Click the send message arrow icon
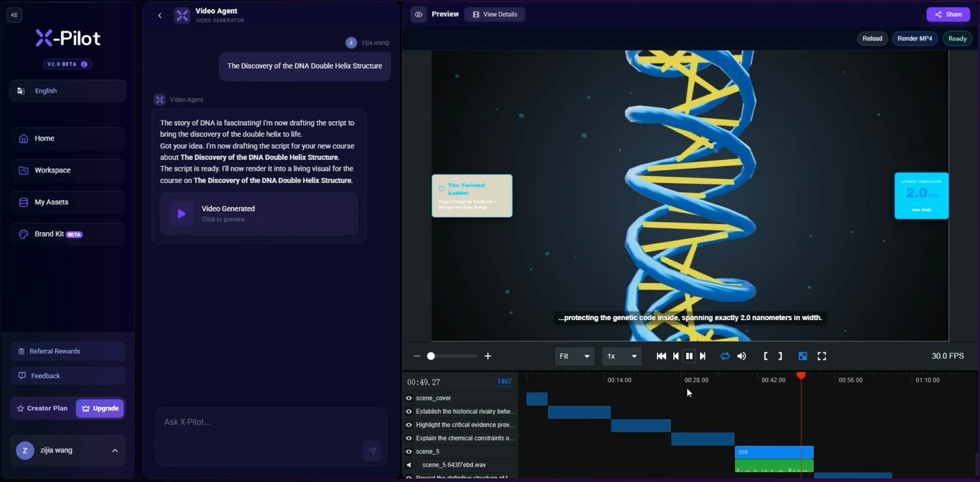The height and width of the screenshot is (482, 980). [372, 451]
